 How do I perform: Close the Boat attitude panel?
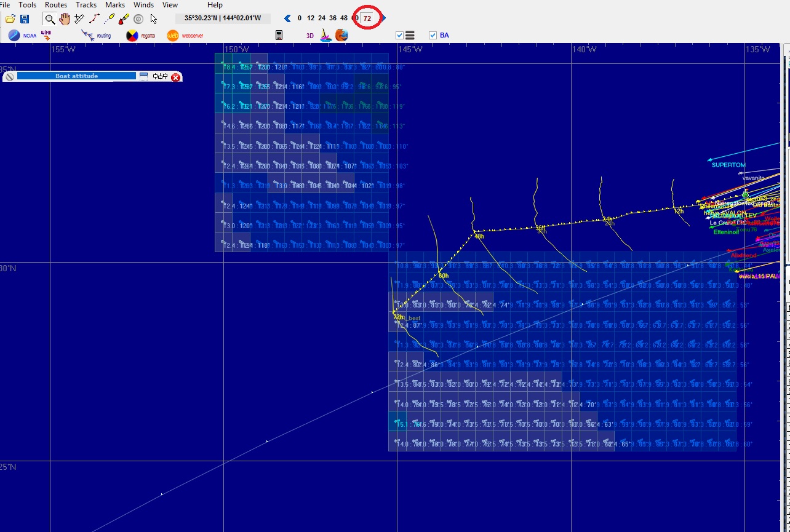tap(175, 77)
